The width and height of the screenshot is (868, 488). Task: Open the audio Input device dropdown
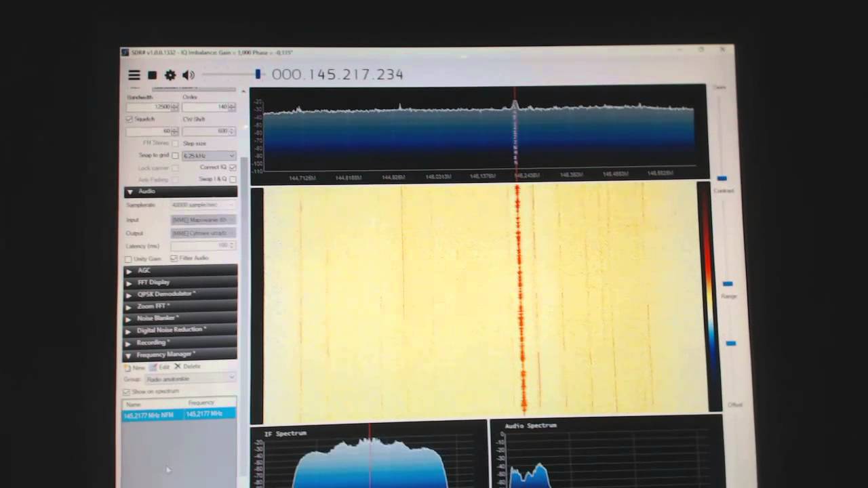click(x=203, y=220)
